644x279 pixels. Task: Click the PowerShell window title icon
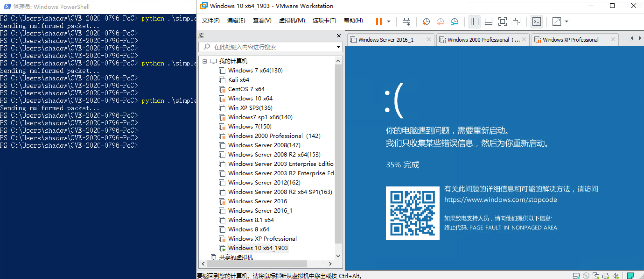[x=7, y=6]
